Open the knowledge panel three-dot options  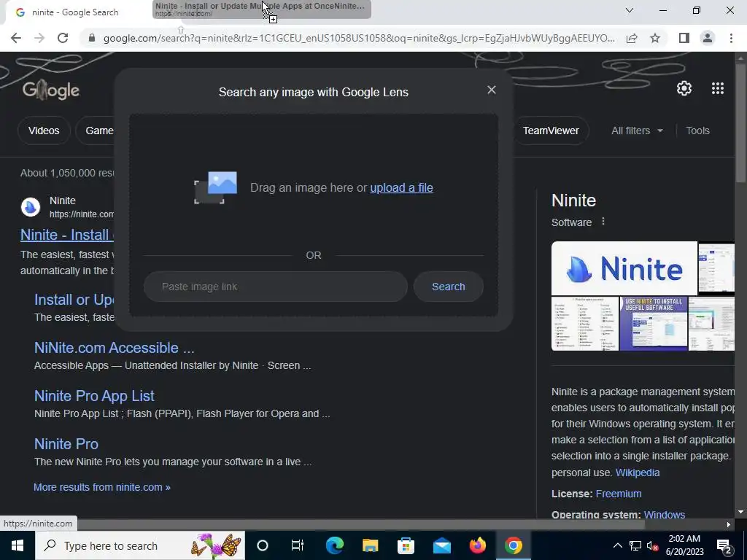click(603, 222)
